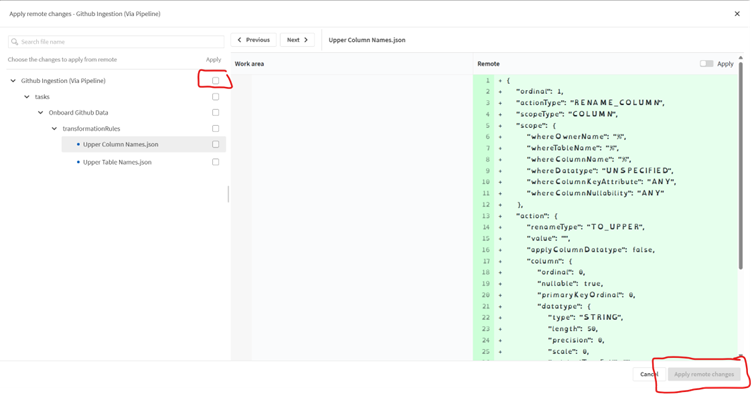The width and height of the screenshot is (752, 394).
Task: Focus the Search file name field
Action: tap(116, 42)
